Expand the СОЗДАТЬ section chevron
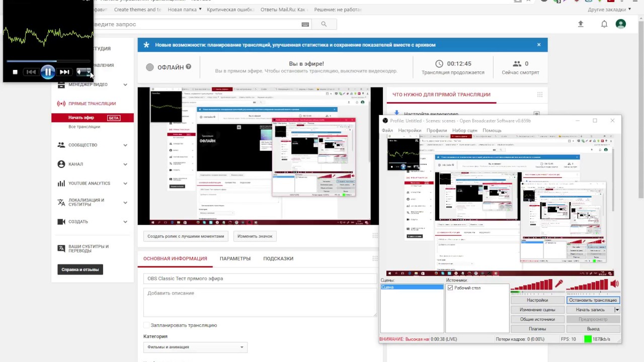The height and width of the screenshot is (362, 644). 125,222
